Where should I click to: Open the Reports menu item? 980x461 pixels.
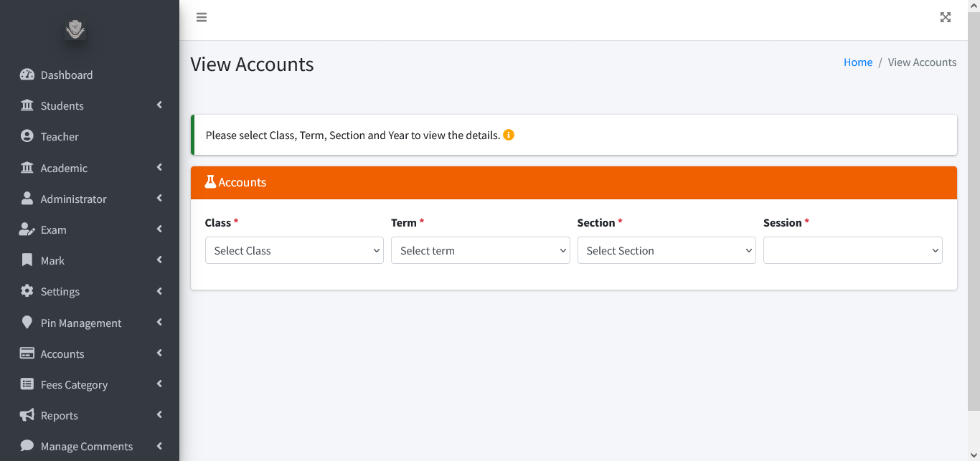(90, 415)
